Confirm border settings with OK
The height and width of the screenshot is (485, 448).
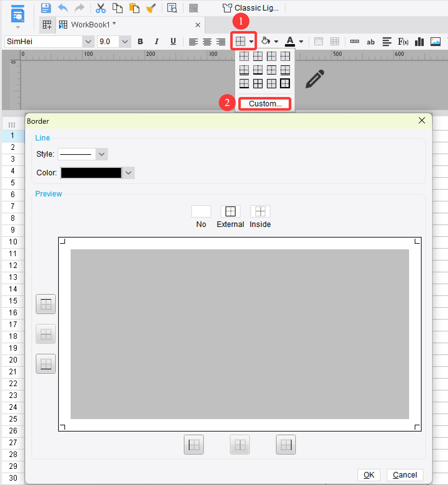tap(369, 475)
